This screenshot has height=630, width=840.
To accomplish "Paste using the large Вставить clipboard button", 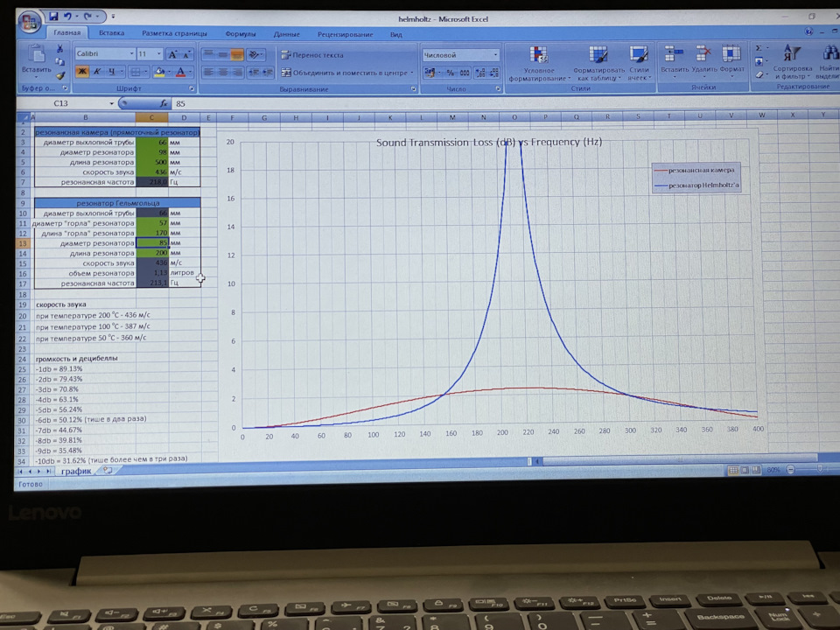I will [36, 59].
